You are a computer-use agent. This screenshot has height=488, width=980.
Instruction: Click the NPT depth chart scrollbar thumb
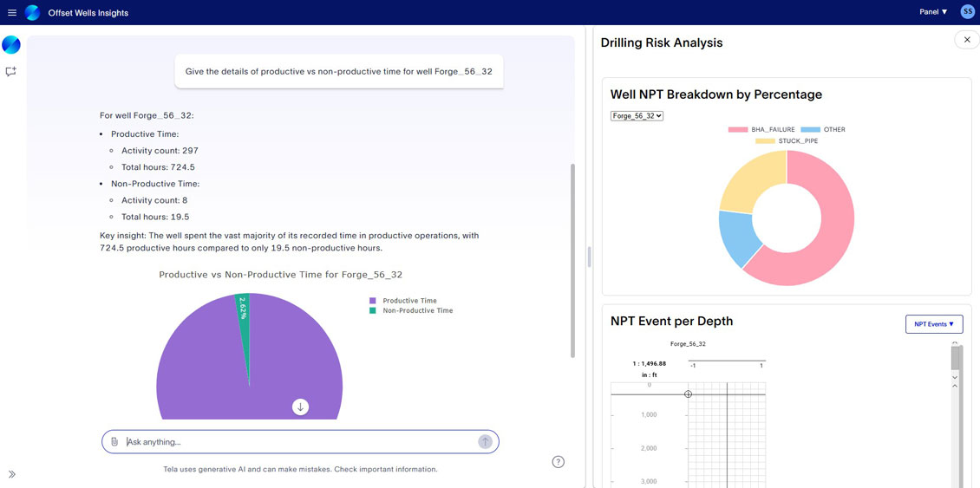(955, 358)
